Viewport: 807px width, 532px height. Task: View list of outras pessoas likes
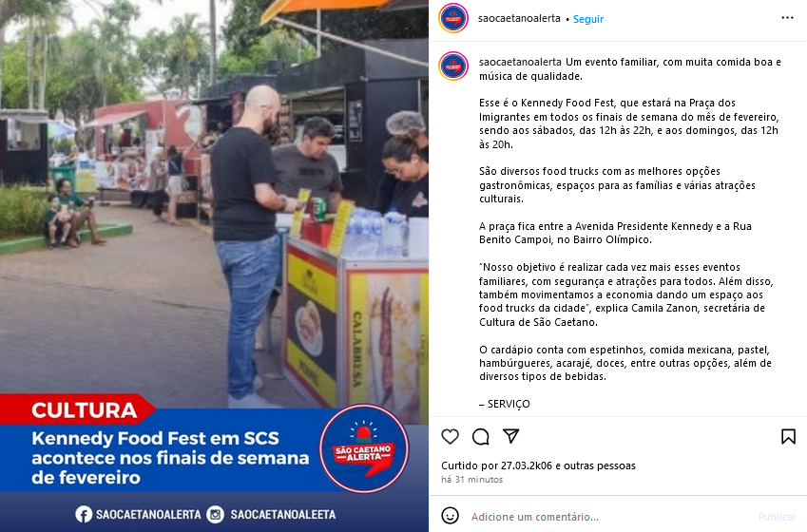tap(600, 465)
